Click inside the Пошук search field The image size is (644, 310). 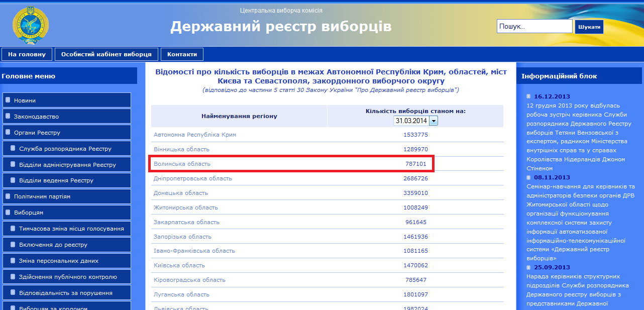534,27
